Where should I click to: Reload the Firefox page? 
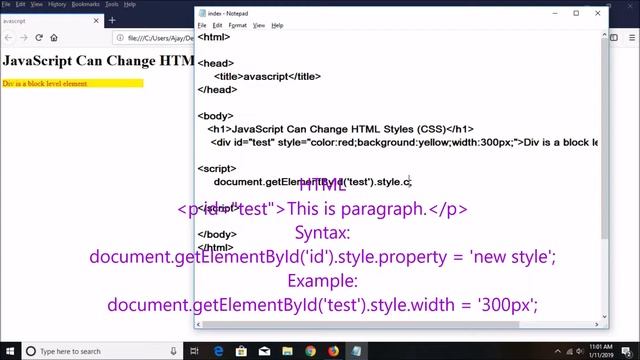[39, 38]
